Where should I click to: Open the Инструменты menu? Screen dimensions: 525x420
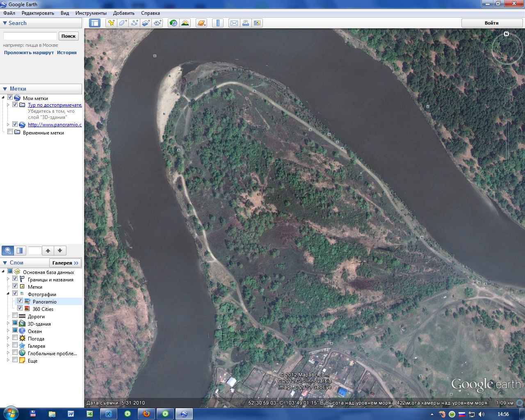coord(91,13)
